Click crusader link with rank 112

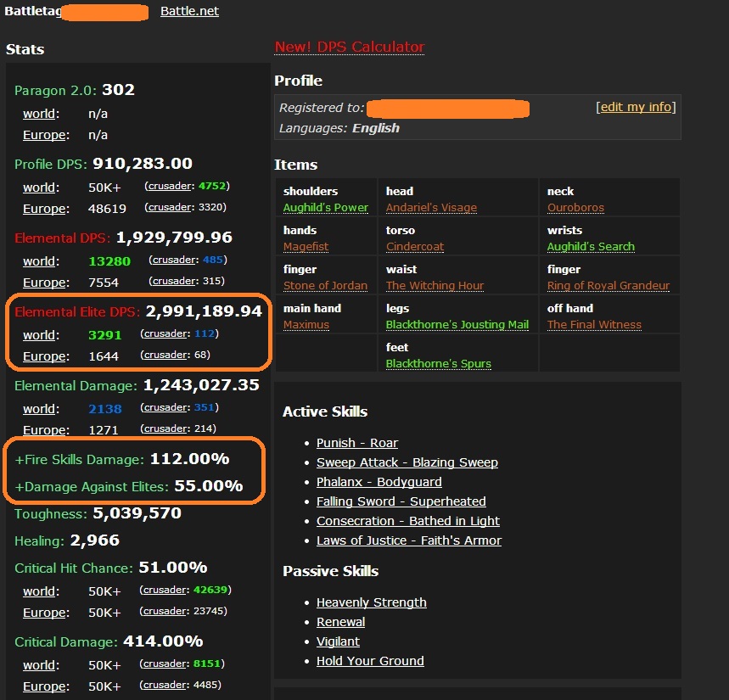pyautogui.click(x=165, y=333)
